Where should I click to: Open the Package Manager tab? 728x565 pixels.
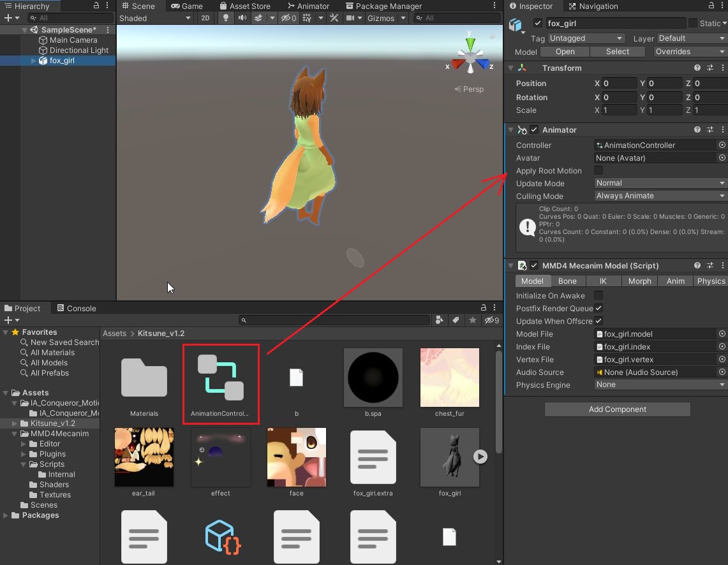383,6
